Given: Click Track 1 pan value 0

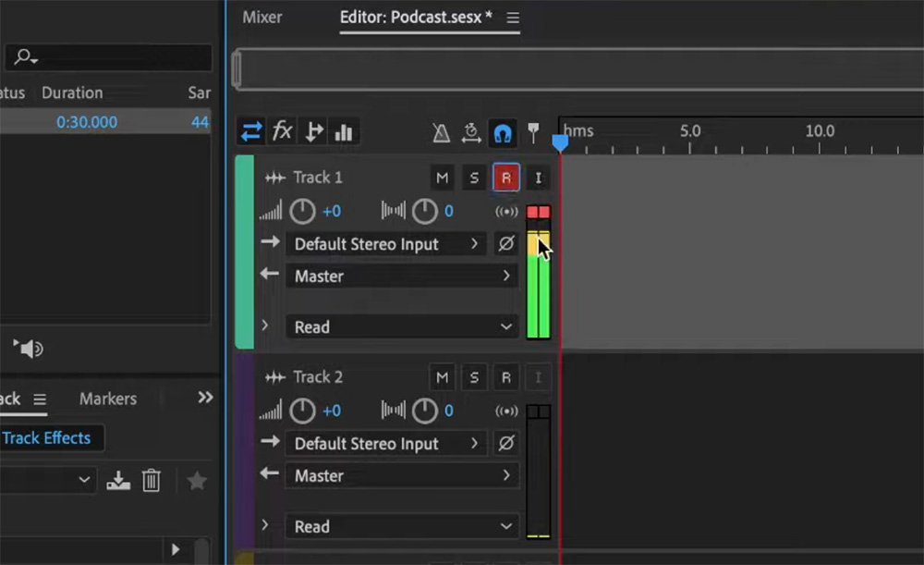Looking at the screenshot, I should click(449, 211).
